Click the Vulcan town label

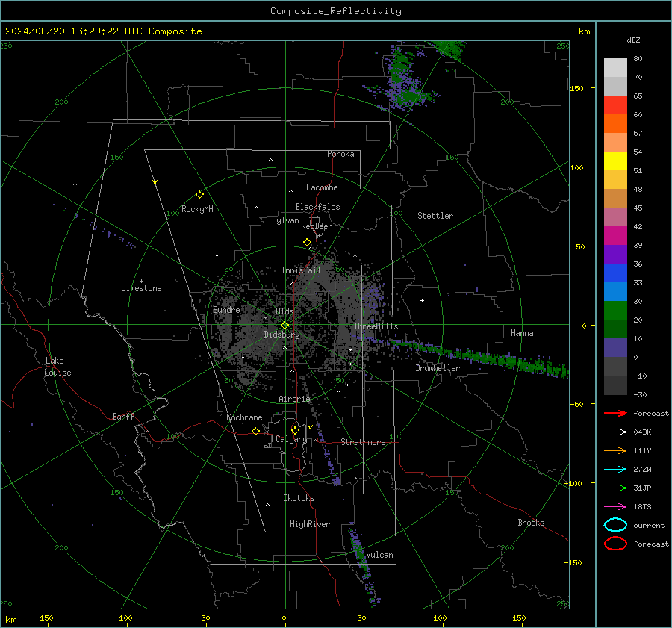click(x=379, y=555)
